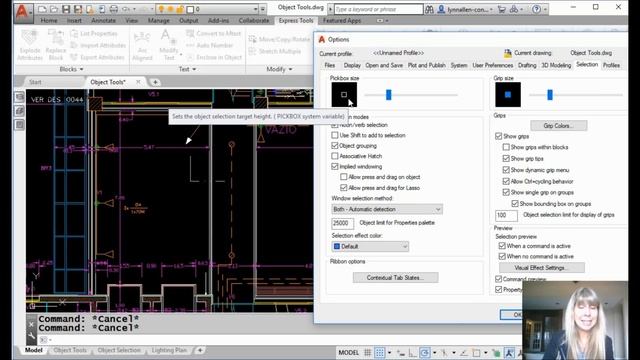Toggle Implied windowing checkbox
This screenshot has height=360, width=640.
[335, 167]
